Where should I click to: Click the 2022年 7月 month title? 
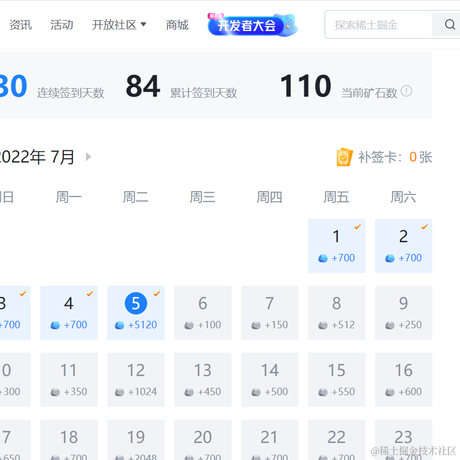click(37, 157)
